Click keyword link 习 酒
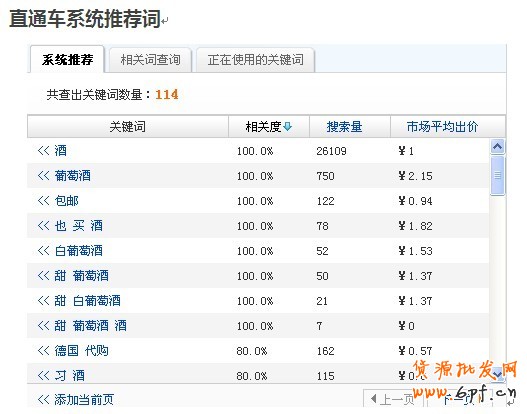This screenshot has height=414, width=527. [70, 375]
